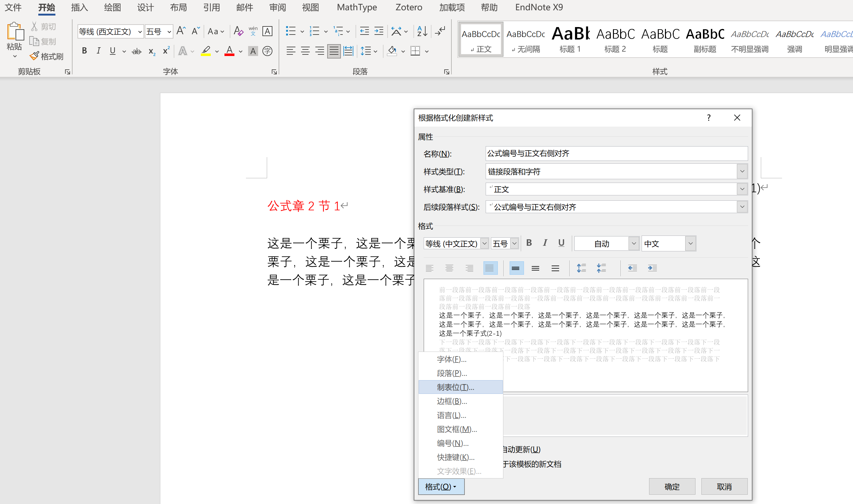Apply strikethrough from the ribbon font group
Image resolution: width=853 pixels, height=504 pixels.
tap(136, 51)
